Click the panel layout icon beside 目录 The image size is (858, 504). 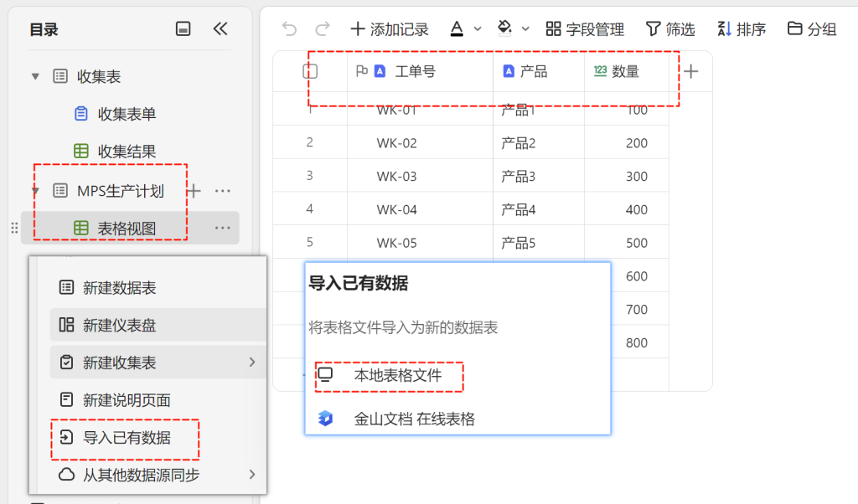click(183, 28)
